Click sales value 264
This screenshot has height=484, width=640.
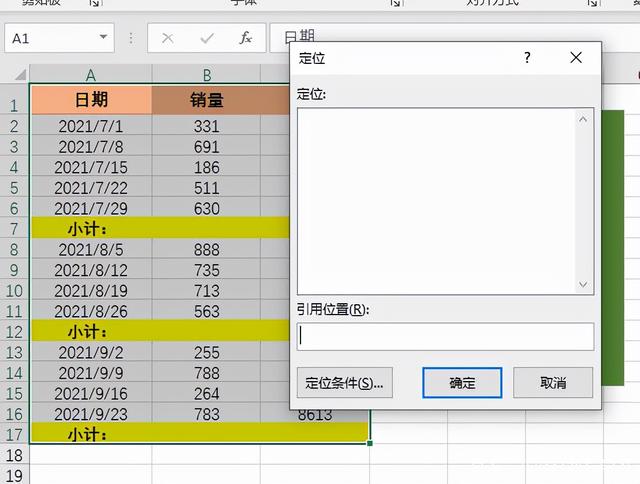coord(207,393)
